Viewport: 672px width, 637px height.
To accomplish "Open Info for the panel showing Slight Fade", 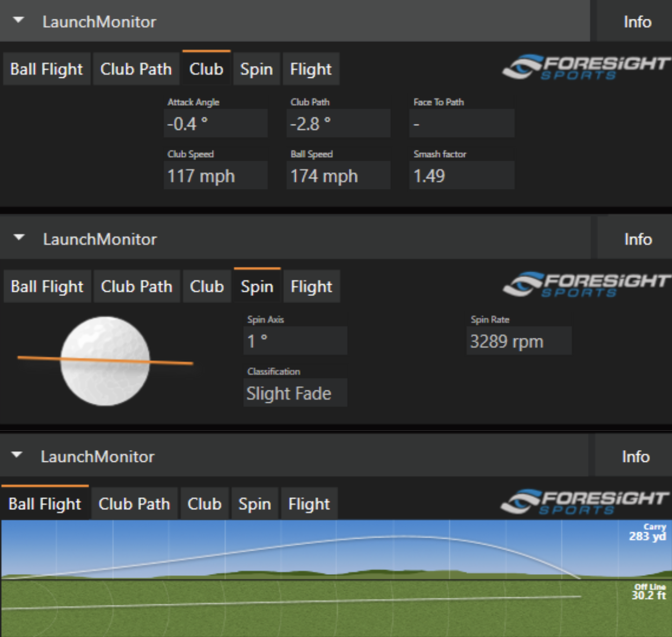I will click(x=638, y=239).
